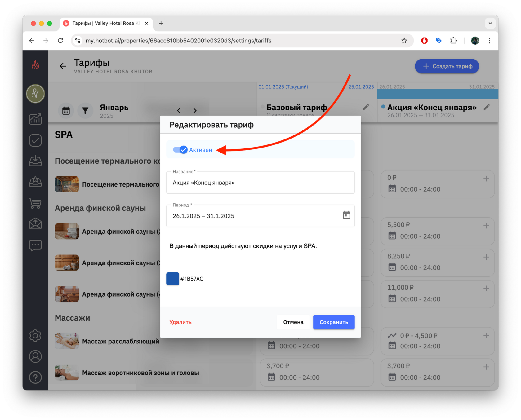
Task: Go back in browser history
Action: coord(32,41)
